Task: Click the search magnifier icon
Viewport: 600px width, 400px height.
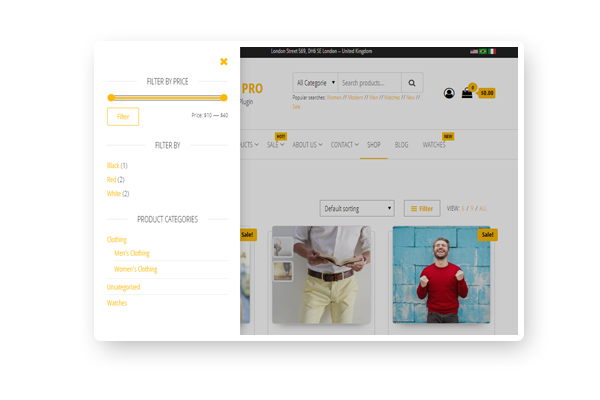Action: [412, 83]
